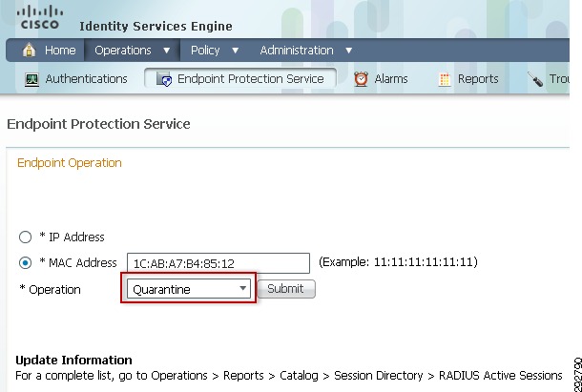Click the Alarms clock icon

click(x=361, y=79)
